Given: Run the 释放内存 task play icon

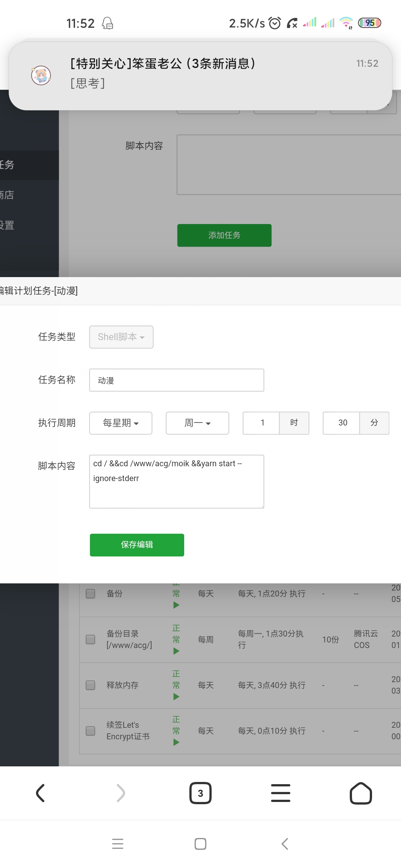Looking at the screenshot, I should tap(176, 697).
